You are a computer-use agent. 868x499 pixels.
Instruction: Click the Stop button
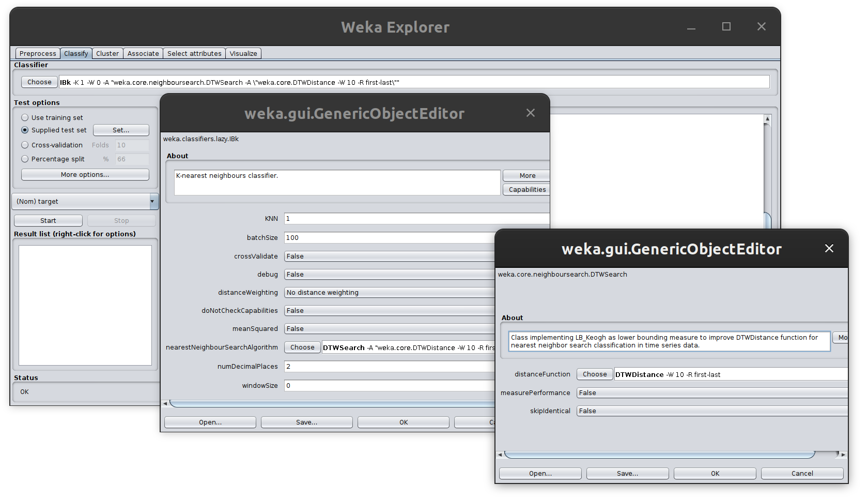click(121, 220)
